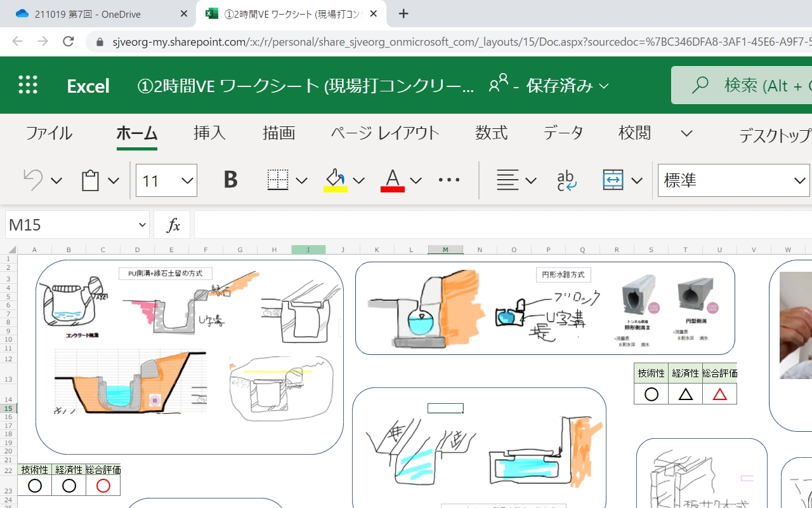Open font color picker arrow
The height and width of the screenshot is (508, 812).
point(416,181)
